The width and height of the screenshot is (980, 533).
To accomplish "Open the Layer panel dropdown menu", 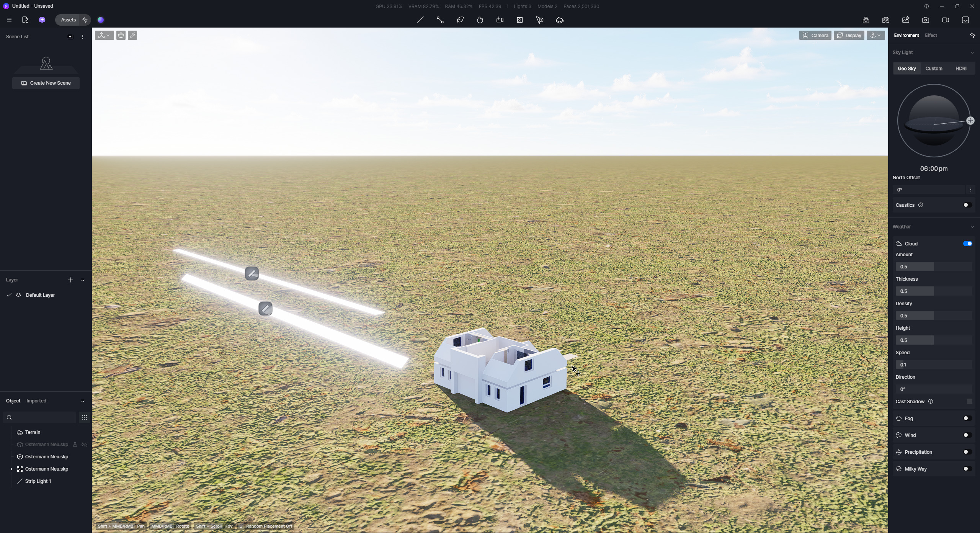I will pos(83,280).
